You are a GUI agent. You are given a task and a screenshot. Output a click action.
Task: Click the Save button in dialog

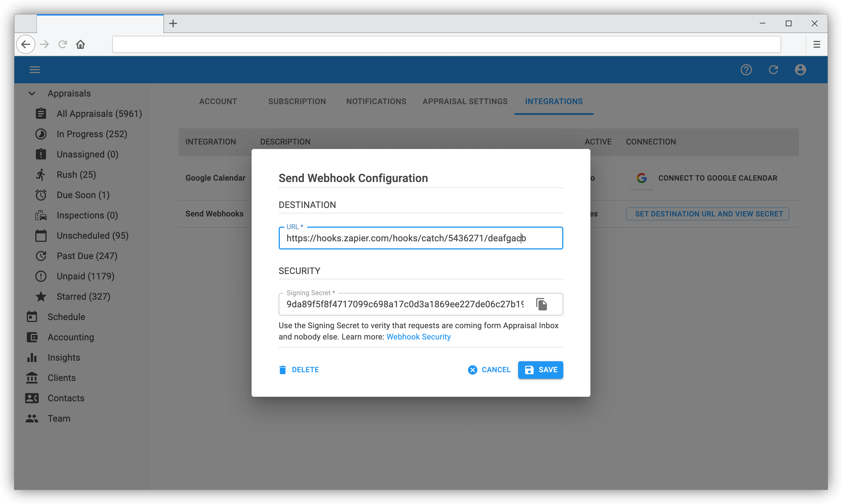540,369
